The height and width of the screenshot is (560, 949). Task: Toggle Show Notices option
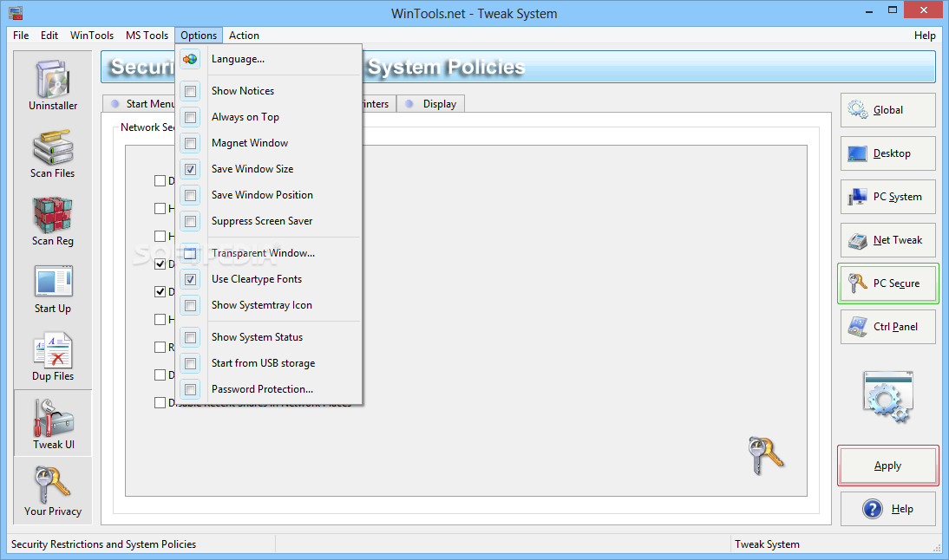click(269, 91)
